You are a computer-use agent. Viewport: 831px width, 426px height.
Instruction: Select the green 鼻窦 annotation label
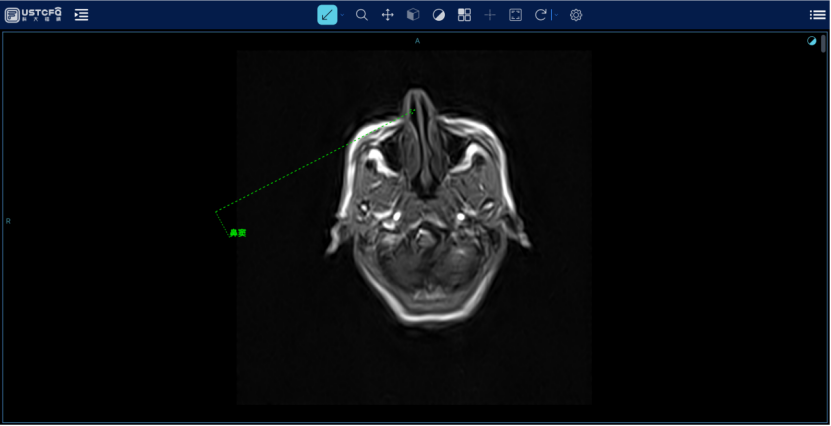pyautogui.click(x=237, y=233)
